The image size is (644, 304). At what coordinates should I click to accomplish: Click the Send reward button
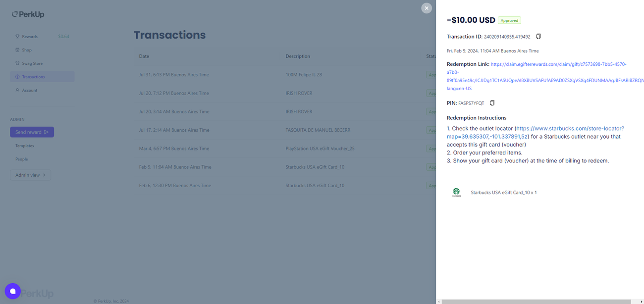click(32, 132)
